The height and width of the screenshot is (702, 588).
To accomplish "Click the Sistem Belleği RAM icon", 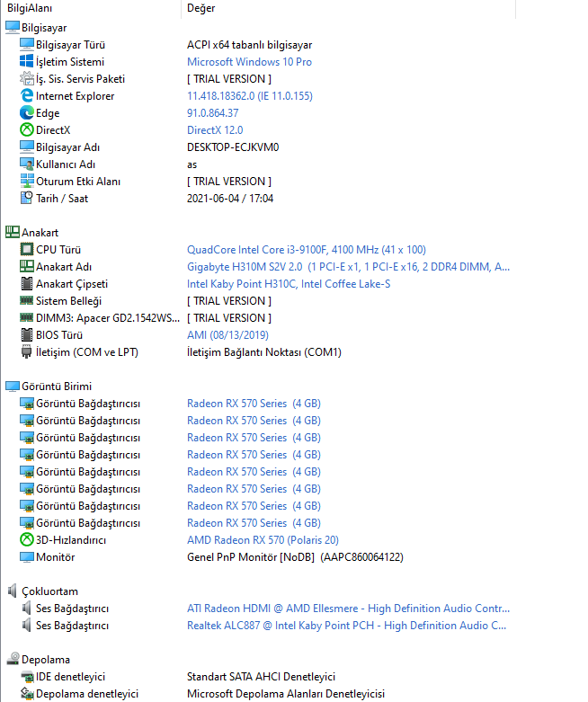I will coord(27,300).
